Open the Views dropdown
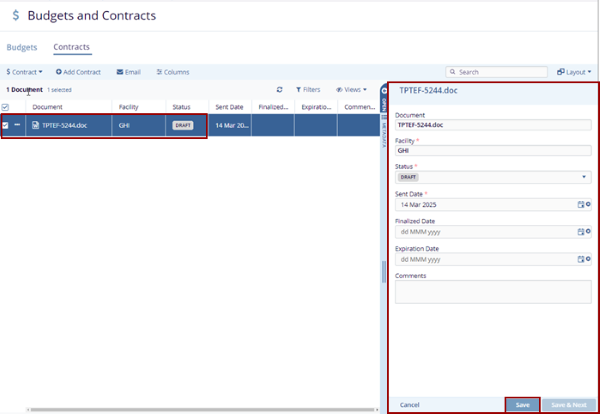Screen dimensions: 600x414 coord(351,89)
